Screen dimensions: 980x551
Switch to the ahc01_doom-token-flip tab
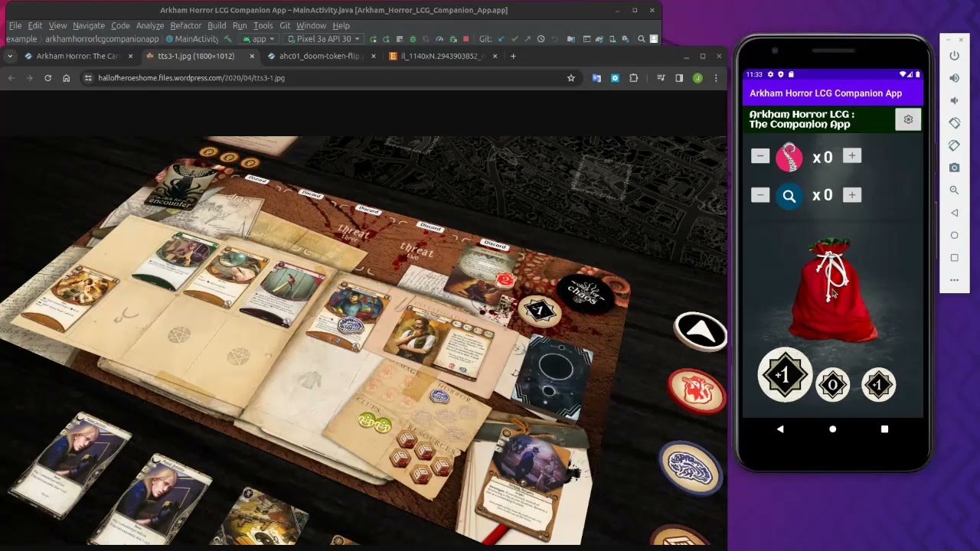click(320, 56)
